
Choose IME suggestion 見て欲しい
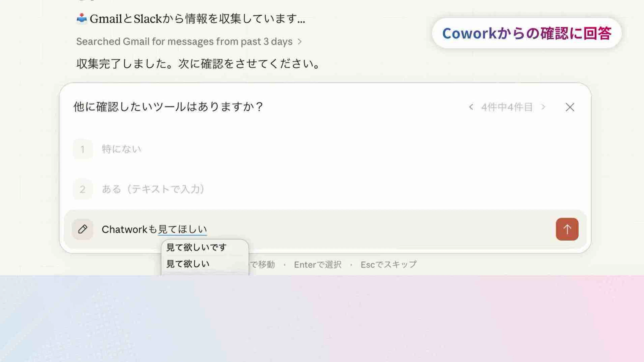tap(188, 264)
